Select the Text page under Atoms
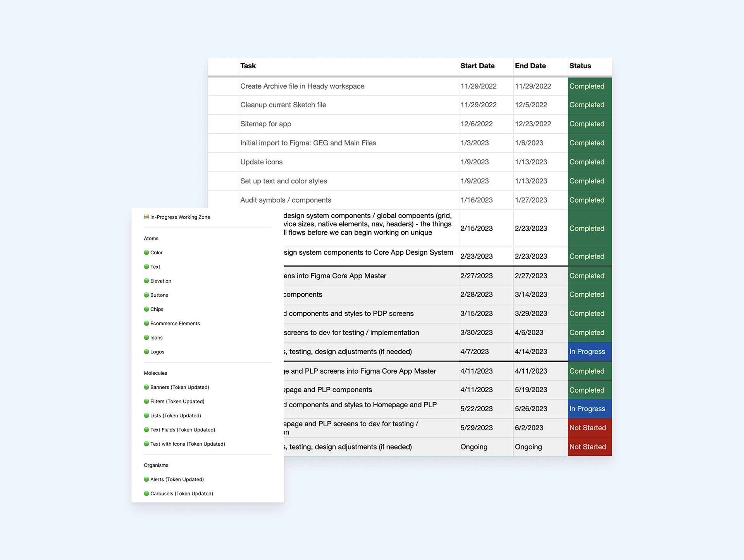The width and height of the screenshot is (744, 560). coord(155,267)
